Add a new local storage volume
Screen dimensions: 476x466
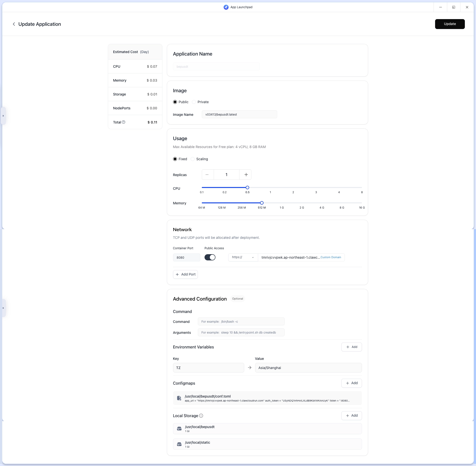352,416
